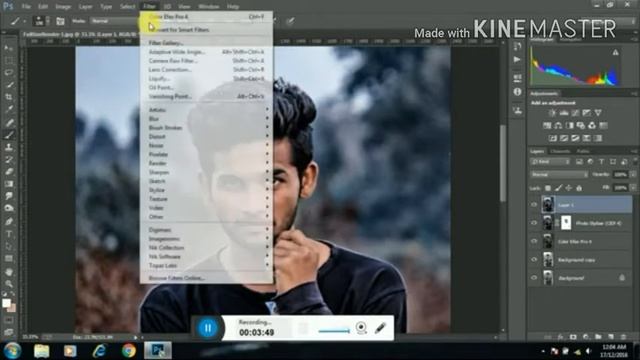
Task: Open the Opacity slider arrow
Action: pyautogui.click(x=633, y=174)
